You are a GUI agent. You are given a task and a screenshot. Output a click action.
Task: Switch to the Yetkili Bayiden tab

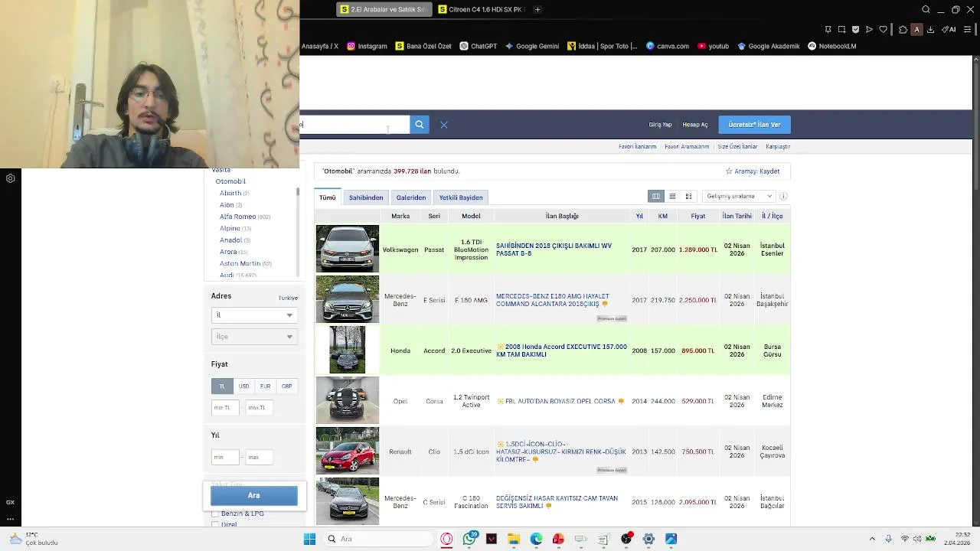pos(461,197)
